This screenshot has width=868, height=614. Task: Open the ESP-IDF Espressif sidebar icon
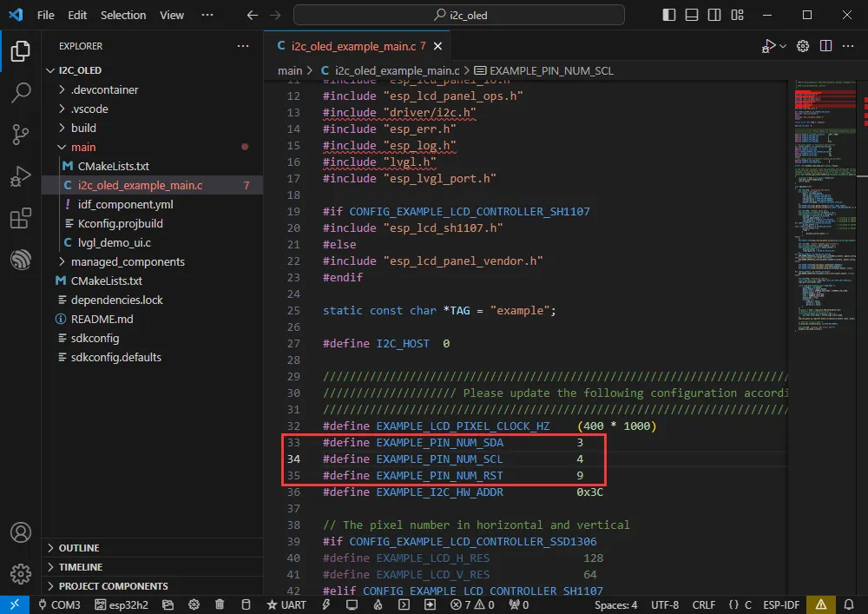click(20, 260)
